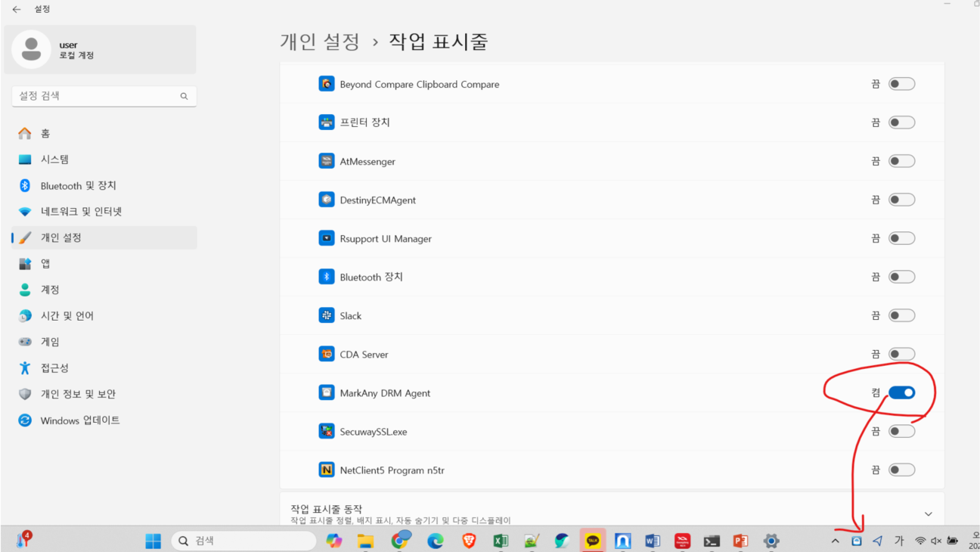Open 네트워크 및 인터넷 settings
Image resolution: width=980 pixels, height=552 pixels.
pos(104,212)
